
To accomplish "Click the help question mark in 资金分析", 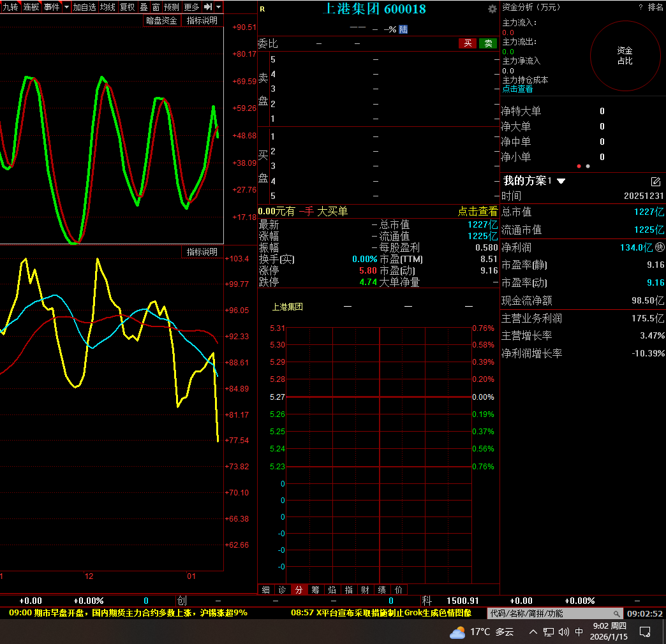I will coord(640,7).
